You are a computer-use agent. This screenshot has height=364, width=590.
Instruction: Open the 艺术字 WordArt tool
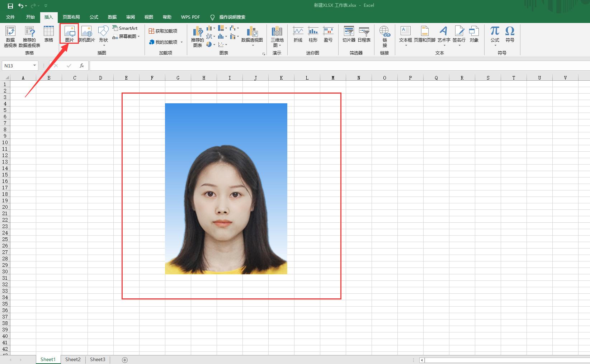tap(444, 34)
